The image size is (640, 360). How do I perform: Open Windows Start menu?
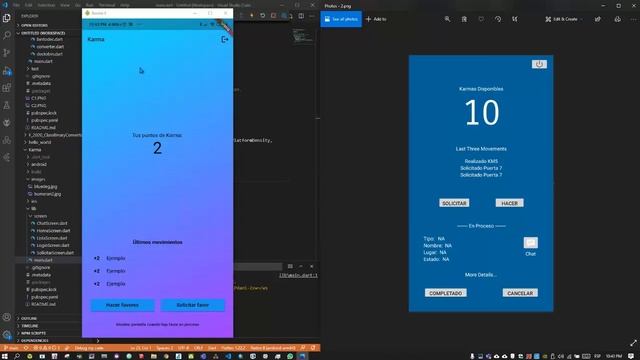pyautogui.click(x=5, y=356)
